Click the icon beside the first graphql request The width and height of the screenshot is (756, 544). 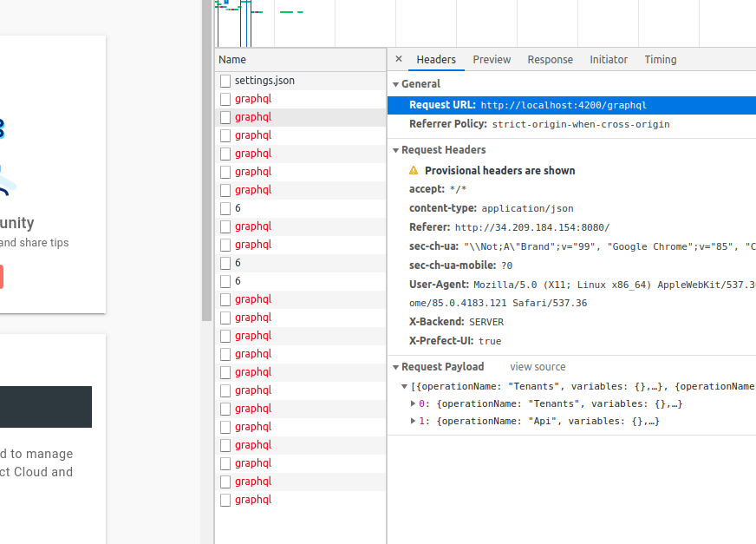tap(225, 98)
